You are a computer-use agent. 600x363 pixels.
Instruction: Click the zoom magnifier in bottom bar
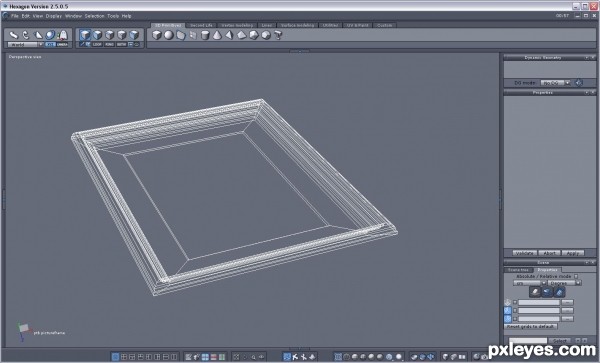(x=253, y=357)
